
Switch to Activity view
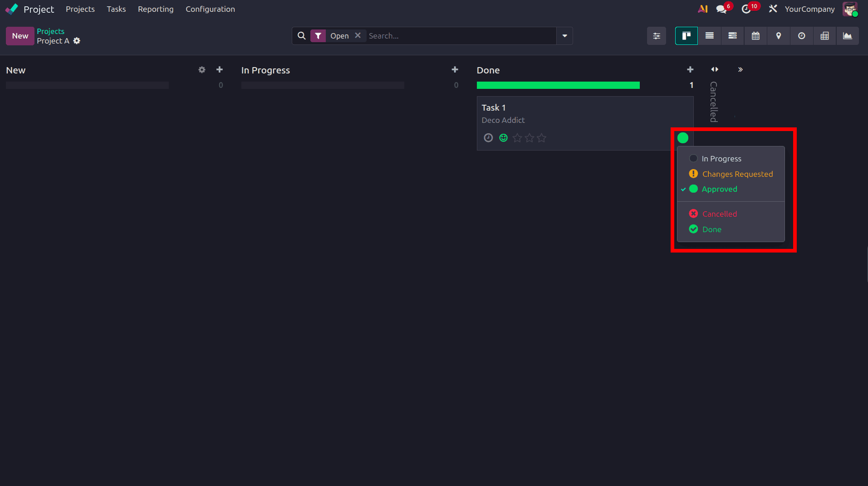pyautogui.click(x=802, y=36)
